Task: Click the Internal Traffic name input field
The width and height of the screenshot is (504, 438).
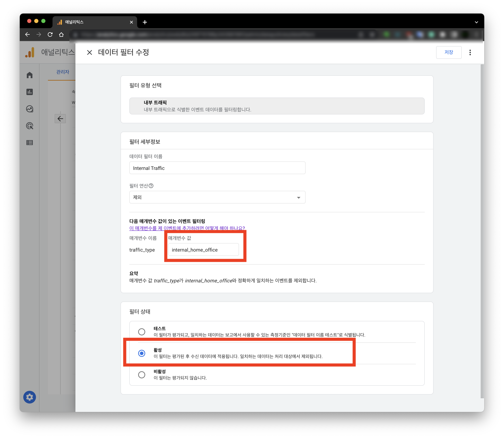Action: [x=217, y=168]
